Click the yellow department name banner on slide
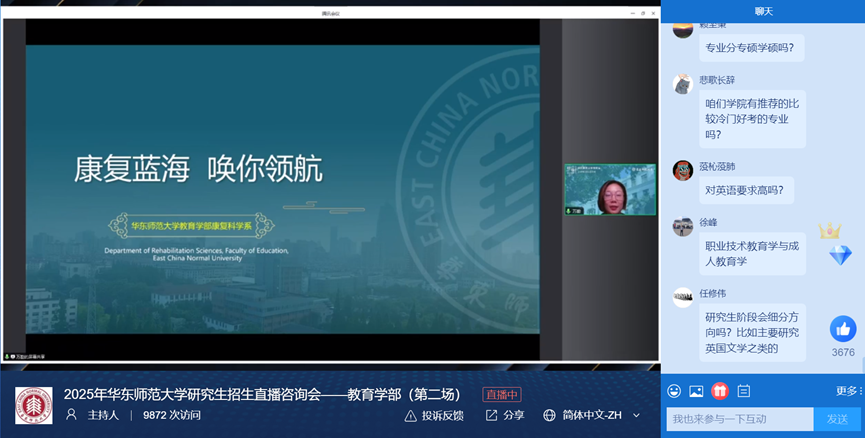The image size is (865, 438). [191, 226]
